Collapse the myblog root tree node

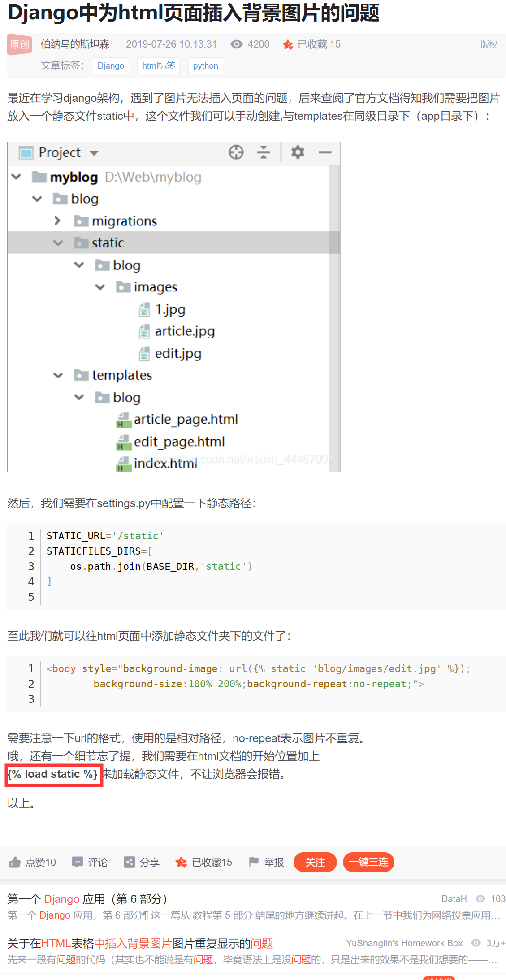coord(16,177)
